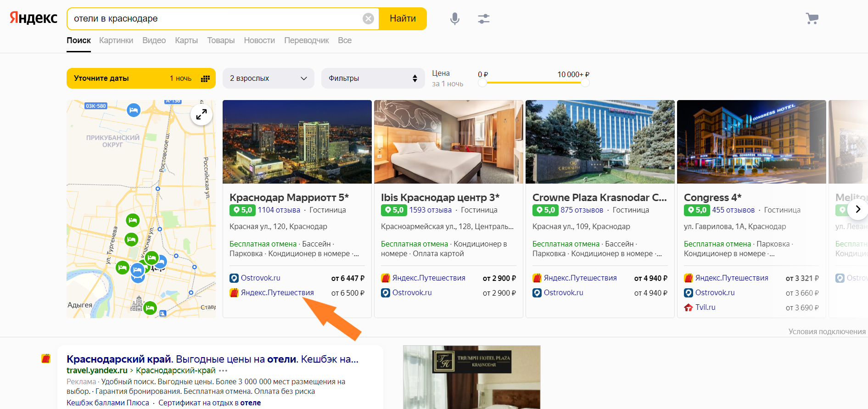Screen dimensions: 868x409
Task: Open the date calendar grid icon
Action: 205,78
